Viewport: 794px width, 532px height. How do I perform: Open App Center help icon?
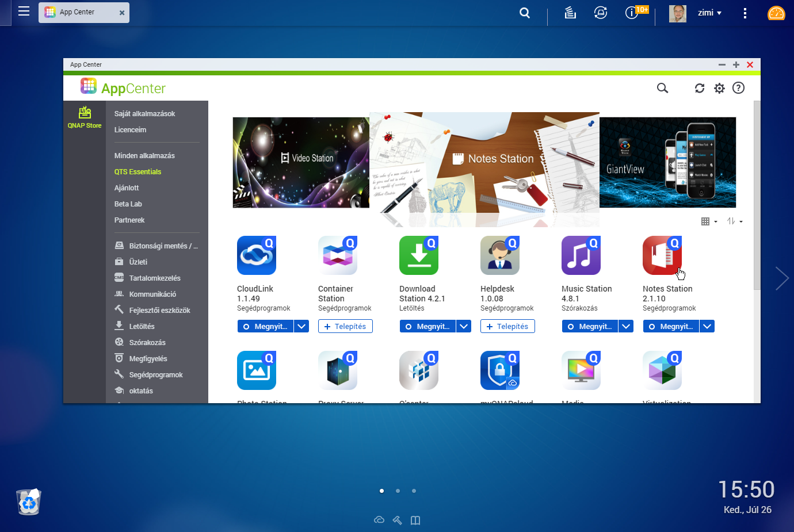pos(738,88)
